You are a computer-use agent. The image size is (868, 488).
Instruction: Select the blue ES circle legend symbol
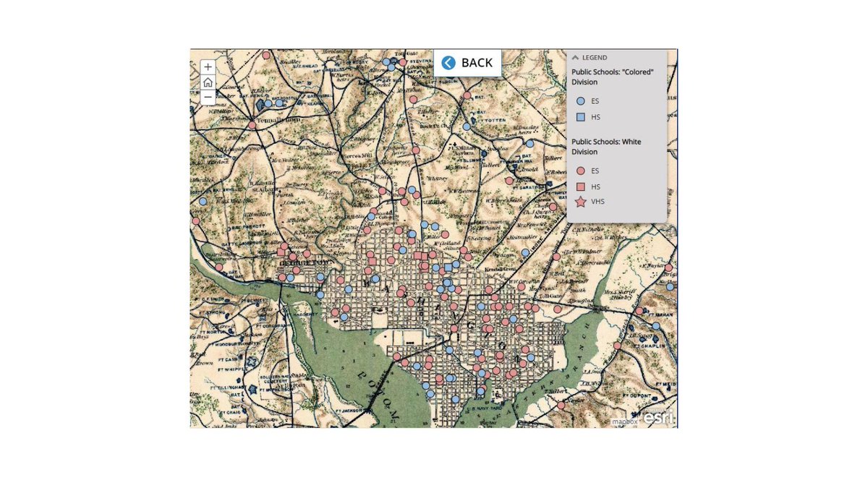coord(580,100)
